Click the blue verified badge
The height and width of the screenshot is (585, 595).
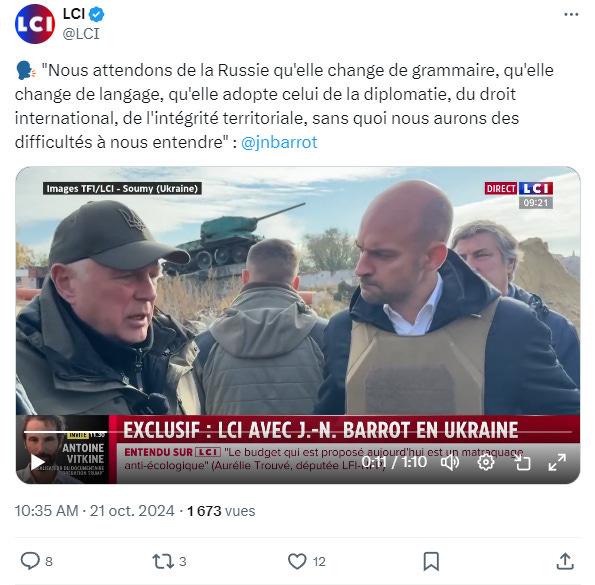(96, 14)
